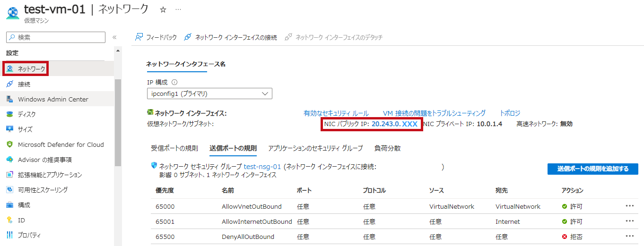Image resolution: width=644 pixels, height=246 pixels.
Task: Click the Advisor の推奨事項 icon
Action: pos(10,160)
